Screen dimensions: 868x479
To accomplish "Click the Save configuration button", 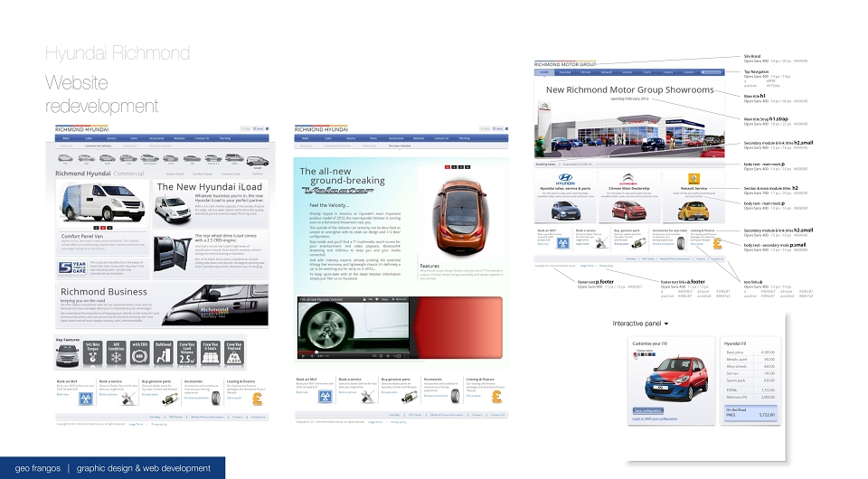I will pyautogui.click(x=647, y=410).
